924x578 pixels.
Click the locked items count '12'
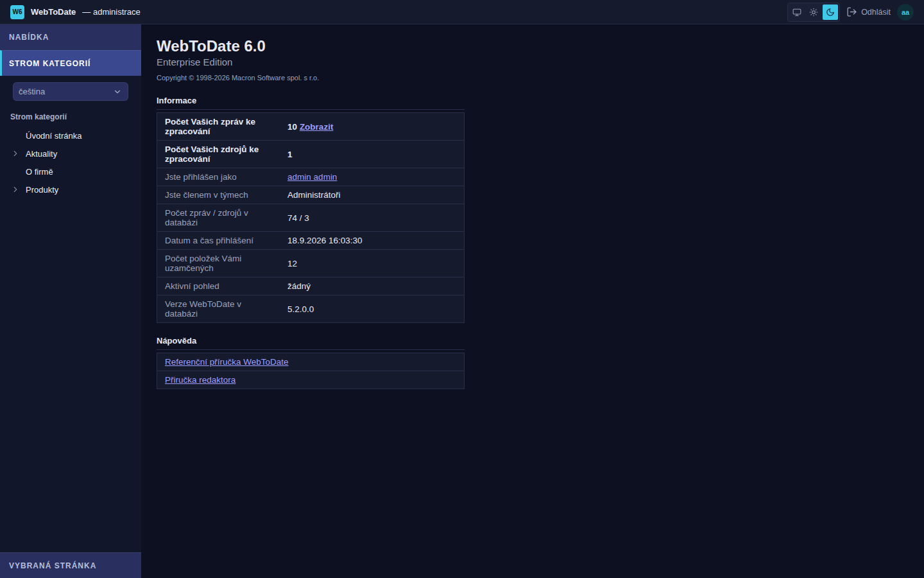[292, 264]
